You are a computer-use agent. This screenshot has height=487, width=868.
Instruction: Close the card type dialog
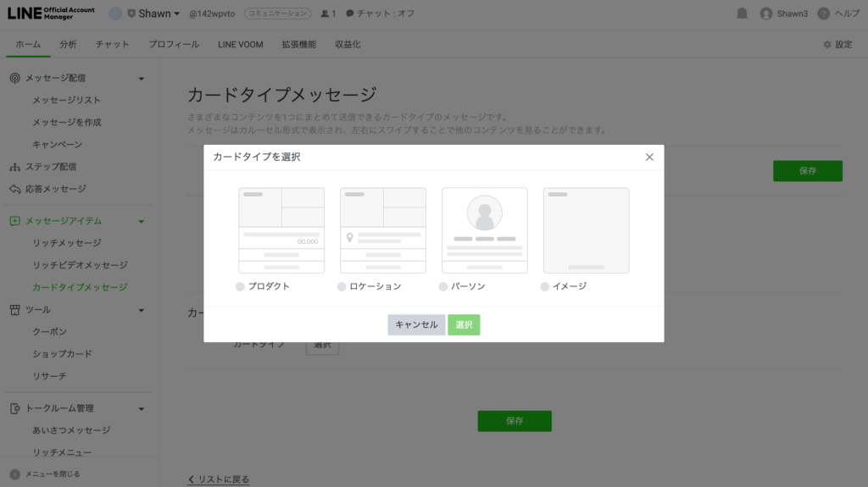point(649,157)
